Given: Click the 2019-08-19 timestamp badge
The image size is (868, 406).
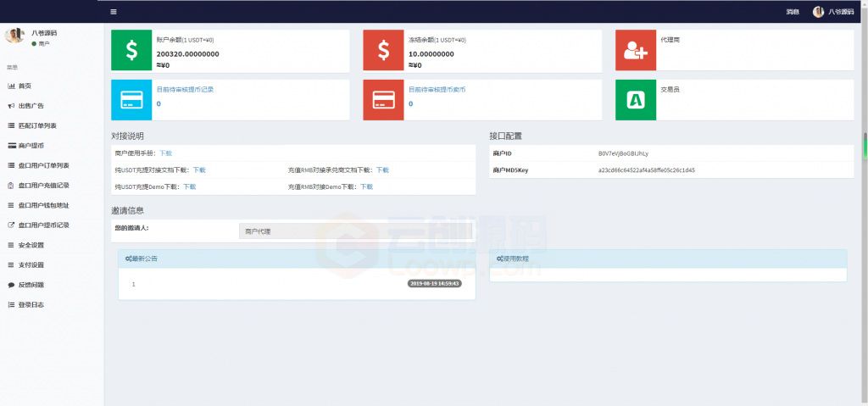Looking at the screenshot, I should (435, 284).
